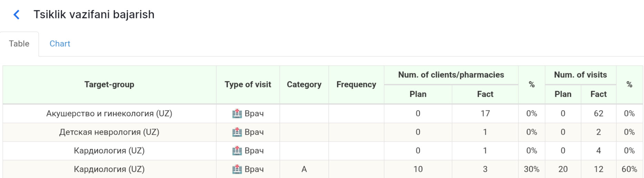
Task: Click hospital icon in Акушерство и гинекология row
Action: pos(237,114)
